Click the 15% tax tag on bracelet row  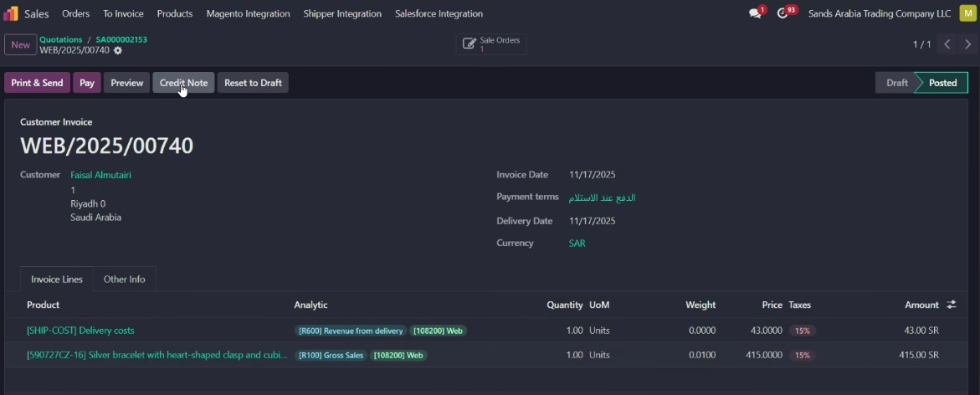click(x=803, y=355)
